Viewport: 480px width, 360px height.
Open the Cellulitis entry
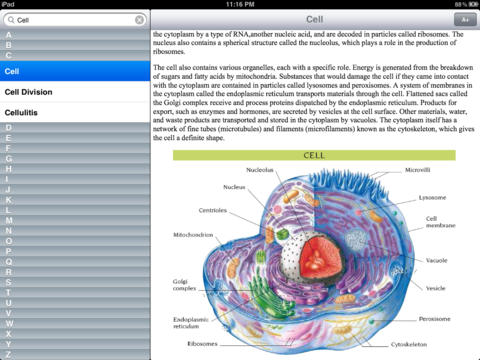pyautogui.click(x=75, y=112)
